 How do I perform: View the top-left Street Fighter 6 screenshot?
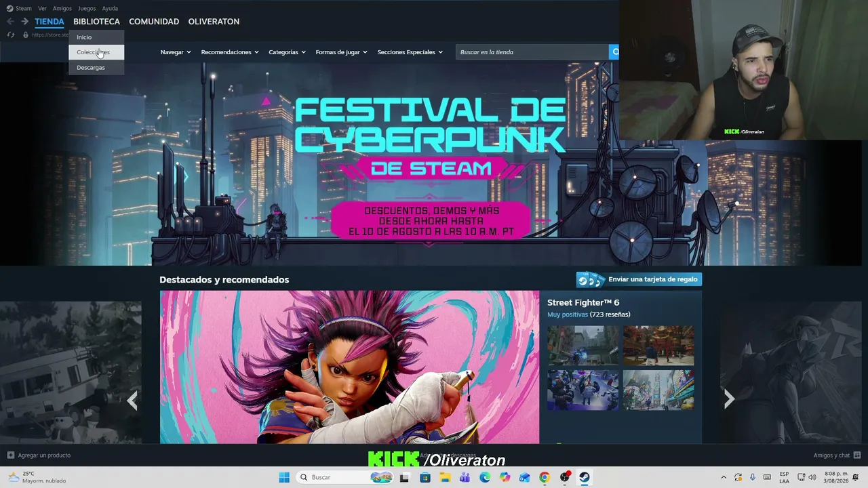click(583, 345)
